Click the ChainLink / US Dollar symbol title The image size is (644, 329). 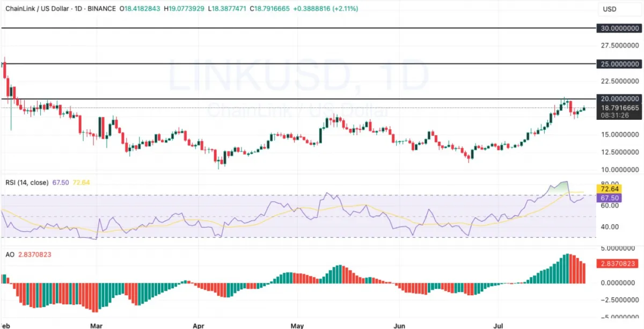[x=38, y=9]
